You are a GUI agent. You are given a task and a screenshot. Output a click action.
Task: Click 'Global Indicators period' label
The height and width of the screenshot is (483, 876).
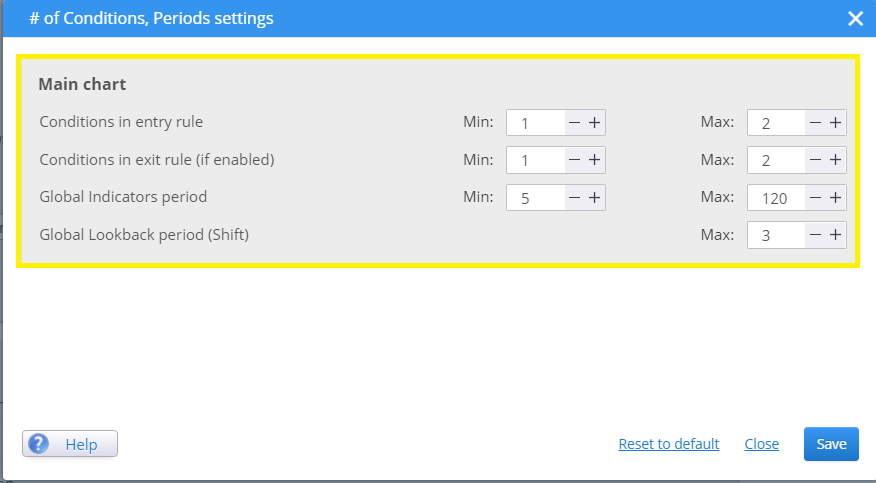[123, 197]
